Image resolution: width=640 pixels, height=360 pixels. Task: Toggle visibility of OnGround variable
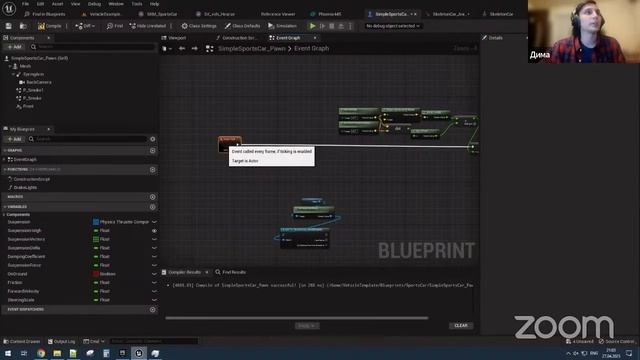[x=154, y=274]
